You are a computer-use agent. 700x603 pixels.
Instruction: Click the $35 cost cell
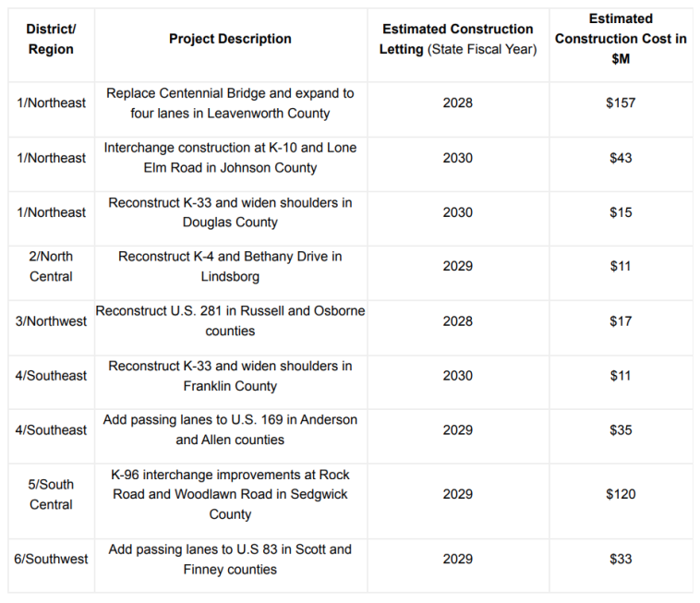pyautogui.click(x=621, y=430)
